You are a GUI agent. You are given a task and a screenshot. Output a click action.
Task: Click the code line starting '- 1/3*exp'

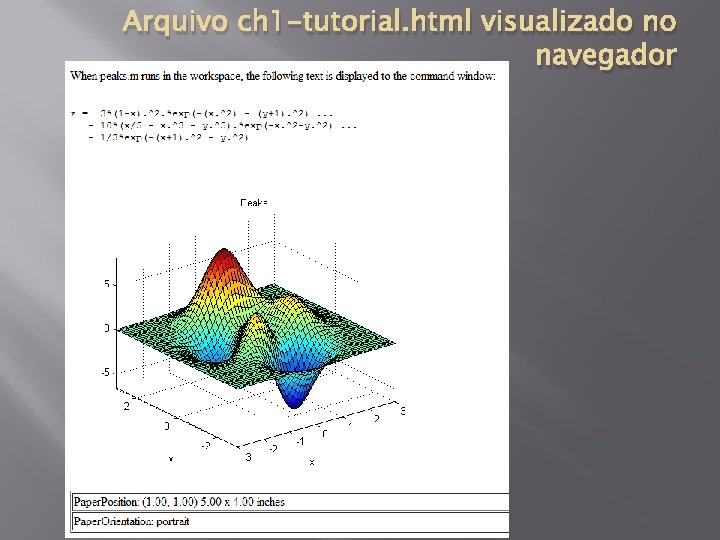coord(168,137)
